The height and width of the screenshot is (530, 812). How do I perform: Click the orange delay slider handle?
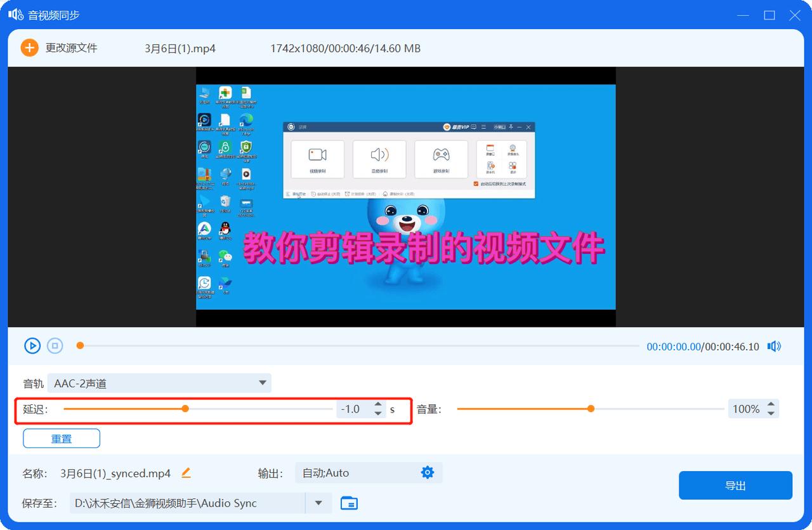[x=185, y=409]
